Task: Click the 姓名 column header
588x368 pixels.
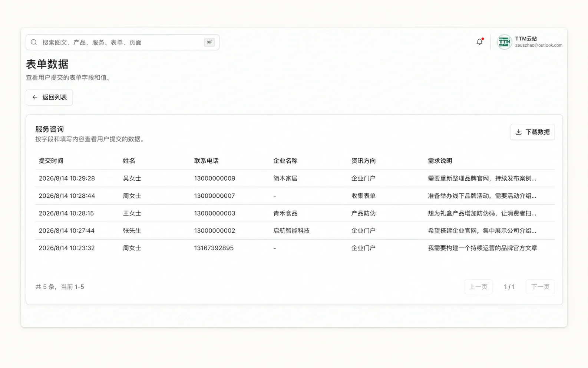Action: (x=129, y=161)
